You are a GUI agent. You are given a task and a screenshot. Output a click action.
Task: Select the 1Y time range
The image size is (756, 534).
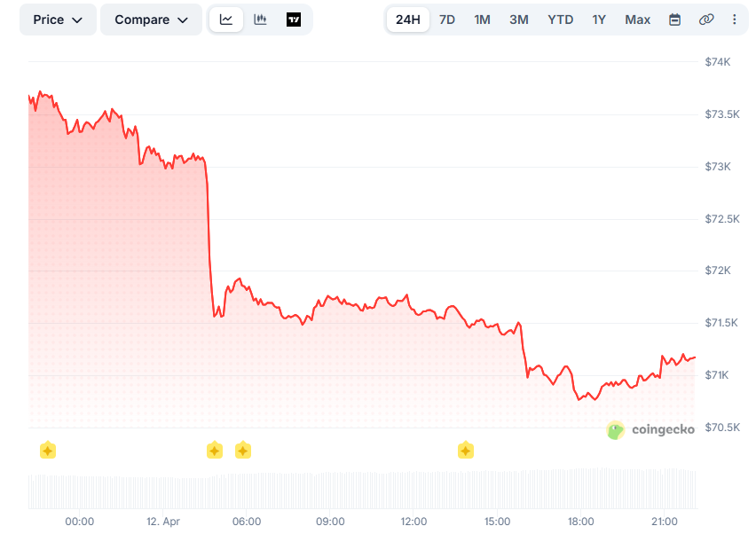[599, 20]
